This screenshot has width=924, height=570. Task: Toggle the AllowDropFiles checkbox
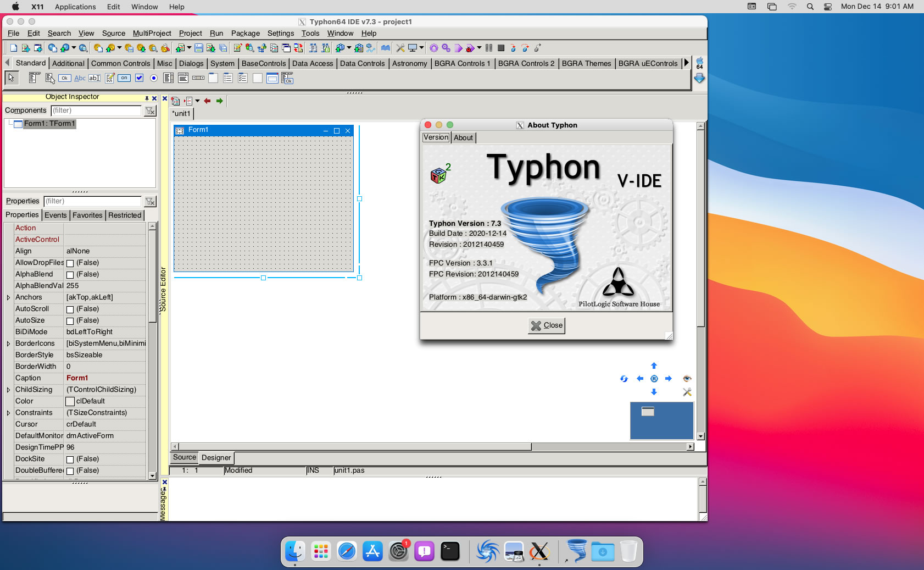coord(70,263)
